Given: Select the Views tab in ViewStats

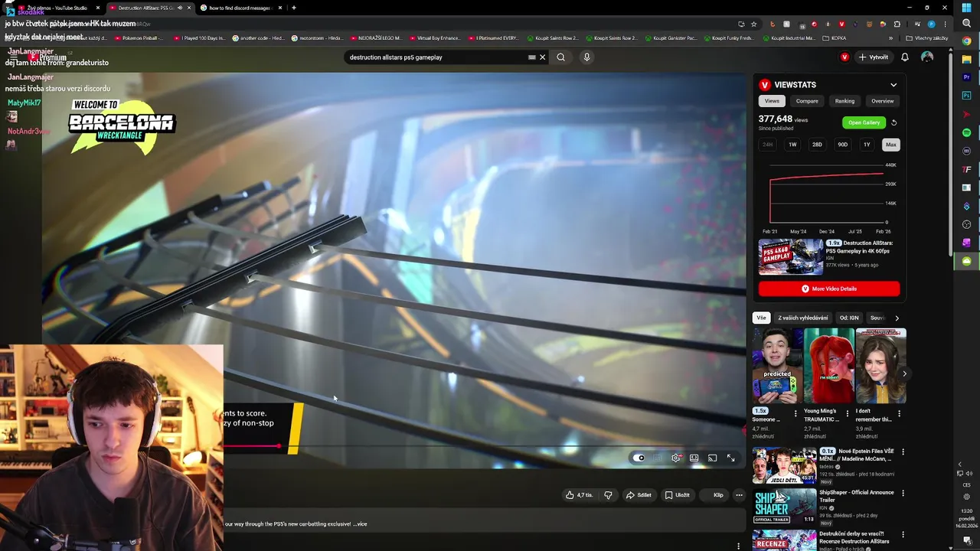Looking at the screenshot, I should pyautogui.click(x=772, y=101).
